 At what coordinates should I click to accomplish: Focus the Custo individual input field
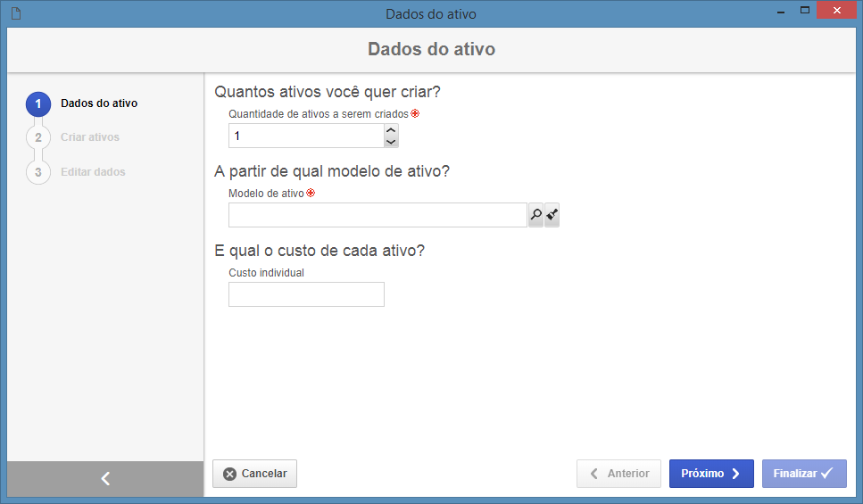307,294
